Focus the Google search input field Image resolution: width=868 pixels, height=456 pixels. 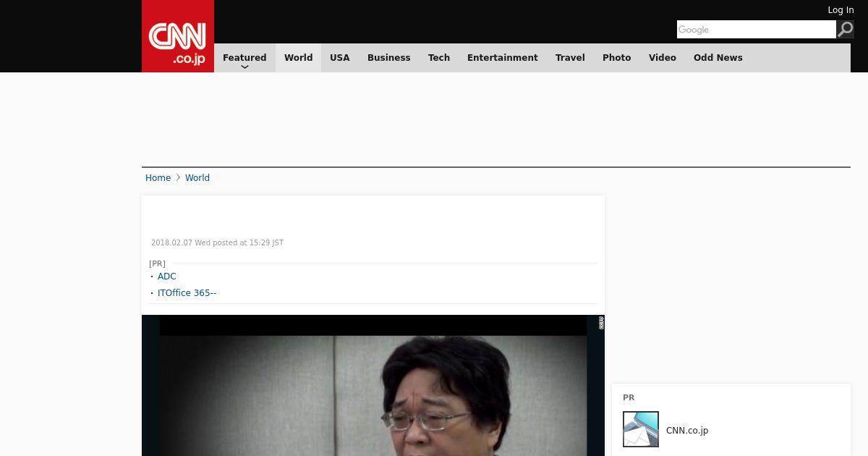tap(756, 29)
